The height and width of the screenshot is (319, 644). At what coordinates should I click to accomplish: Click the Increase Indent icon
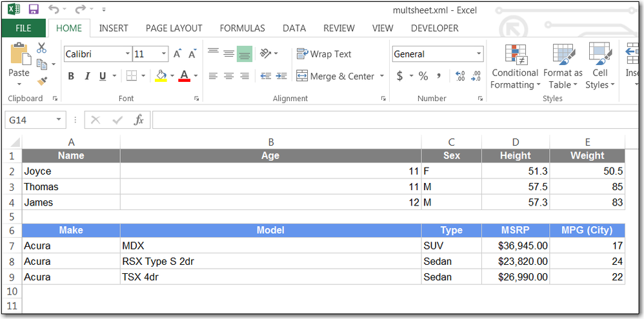click(281, 76)
